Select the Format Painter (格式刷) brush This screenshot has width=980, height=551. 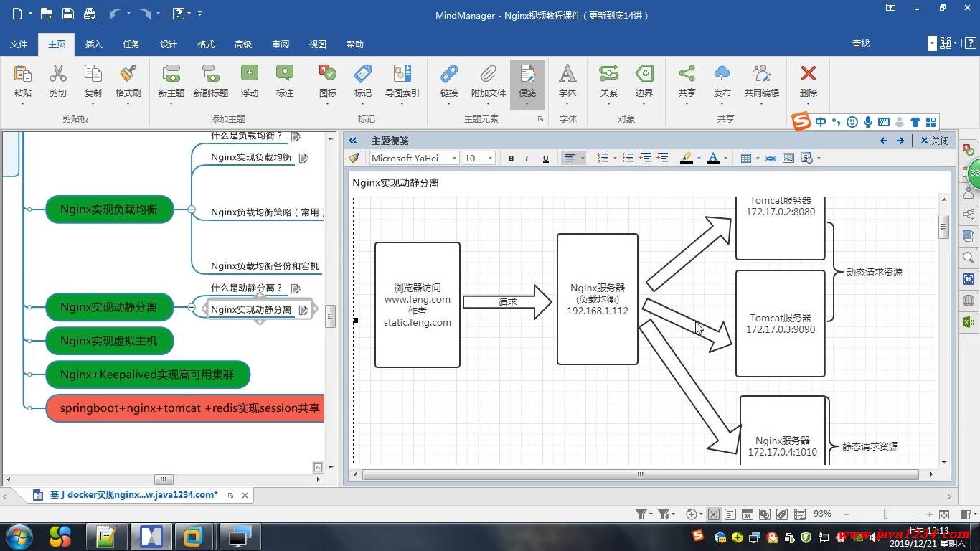pyautogui.click(x=128, y=73)
